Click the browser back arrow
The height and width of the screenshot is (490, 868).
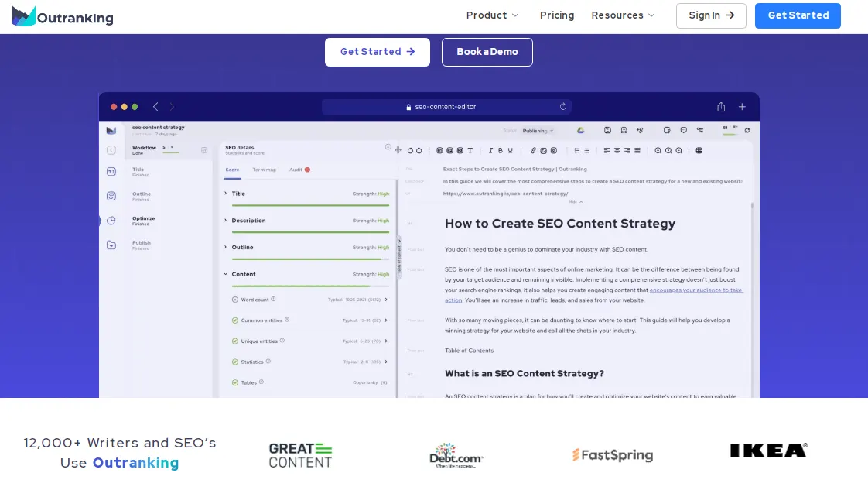(155, 107)
